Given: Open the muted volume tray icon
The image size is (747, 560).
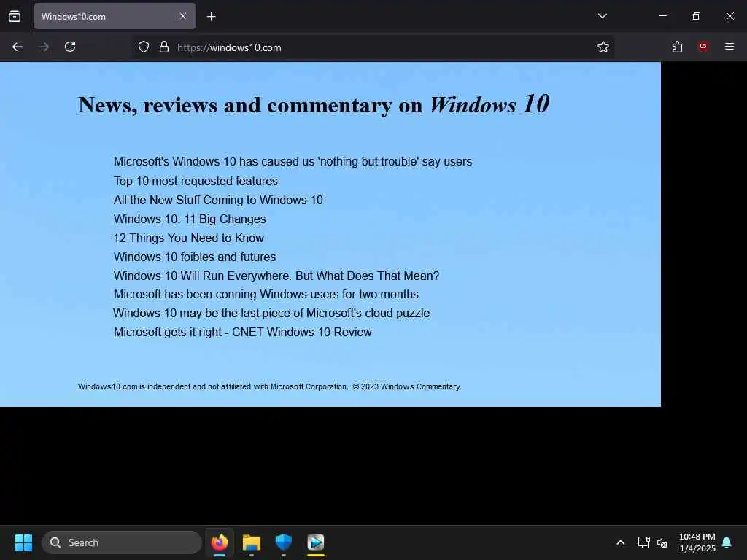Looking at the screenshot, I should tap(662, 542).
